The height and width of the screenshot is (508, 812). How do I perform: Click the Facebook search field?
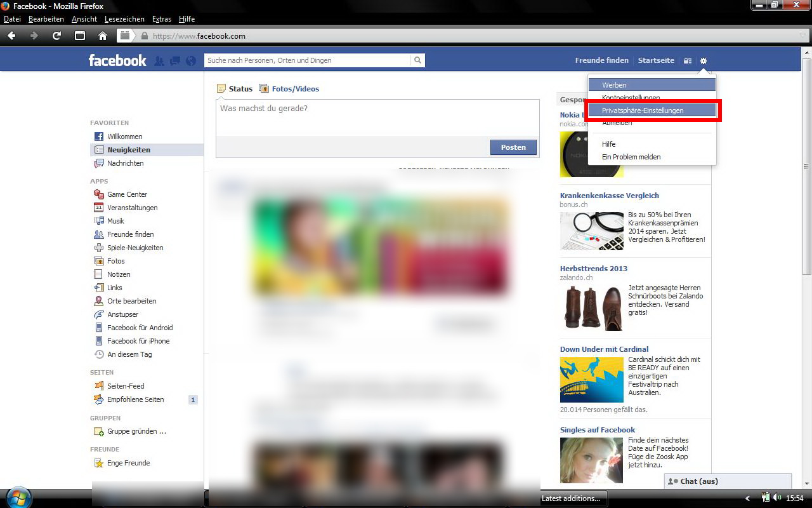pyautogui.click(x=308, y=60)
